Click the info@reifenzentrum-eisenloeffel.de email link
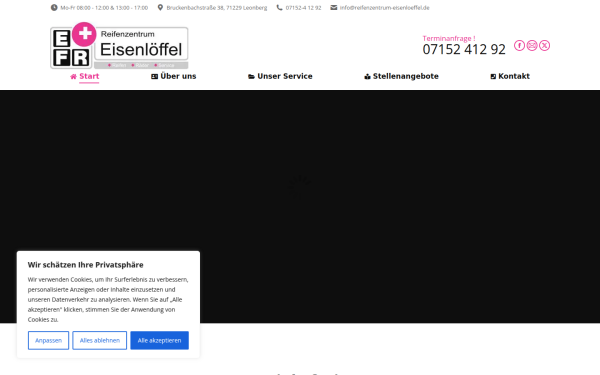The image size is (600, 375). 385,8
